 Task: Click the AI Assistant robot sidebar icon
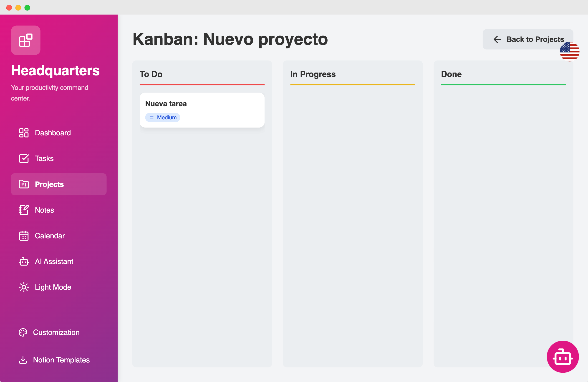pyautogui.click(x=24, y=261)
